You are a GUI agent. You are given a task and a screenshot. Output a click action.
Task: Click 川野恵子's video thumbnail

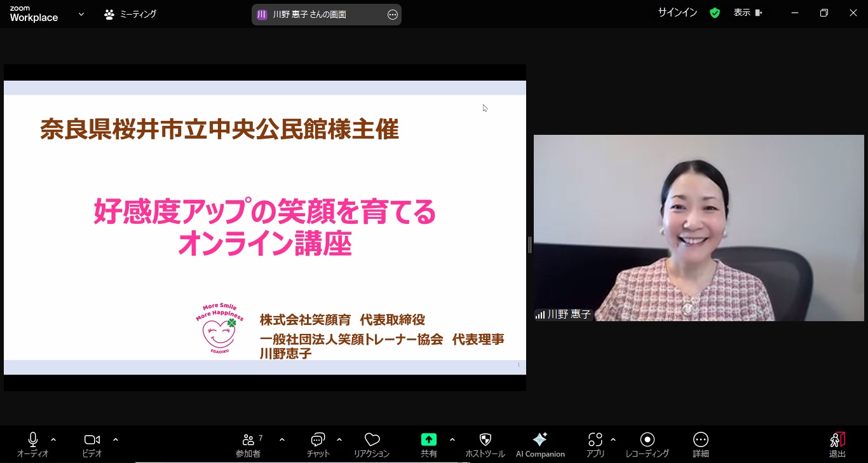point(699,226)
